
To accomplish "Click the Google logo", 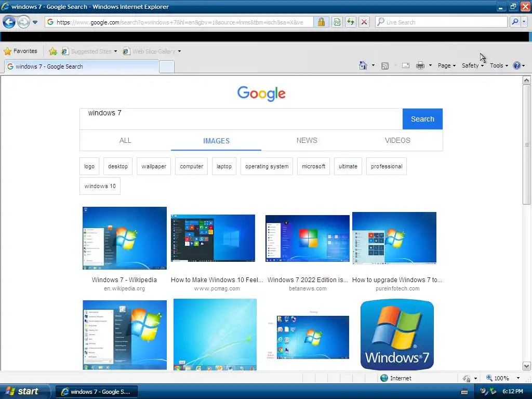I will 261,94.
